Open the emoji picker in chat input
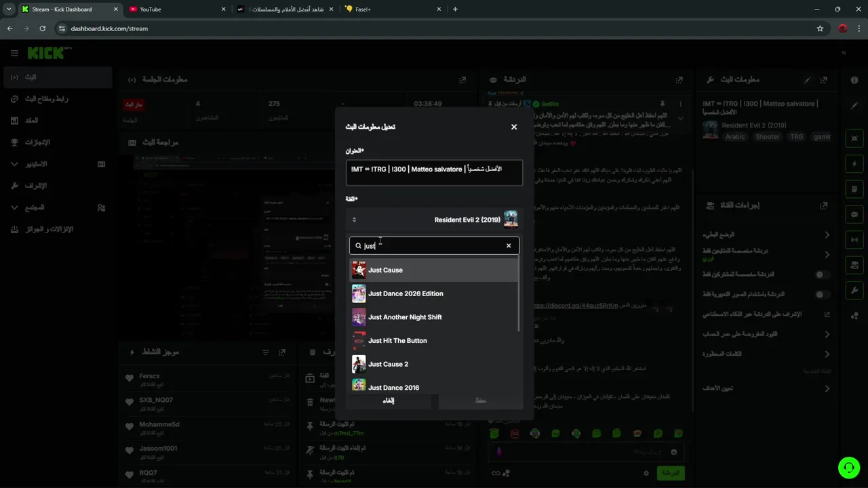Viewport: 868px width, 488px height. click(x=673, y=451)
